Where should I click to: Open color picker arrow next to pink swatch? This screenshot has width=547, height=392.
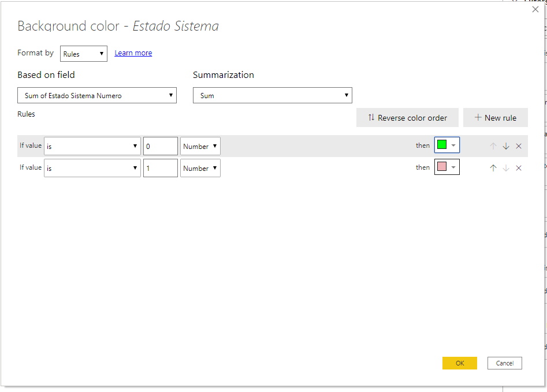[x=453, y=167]
